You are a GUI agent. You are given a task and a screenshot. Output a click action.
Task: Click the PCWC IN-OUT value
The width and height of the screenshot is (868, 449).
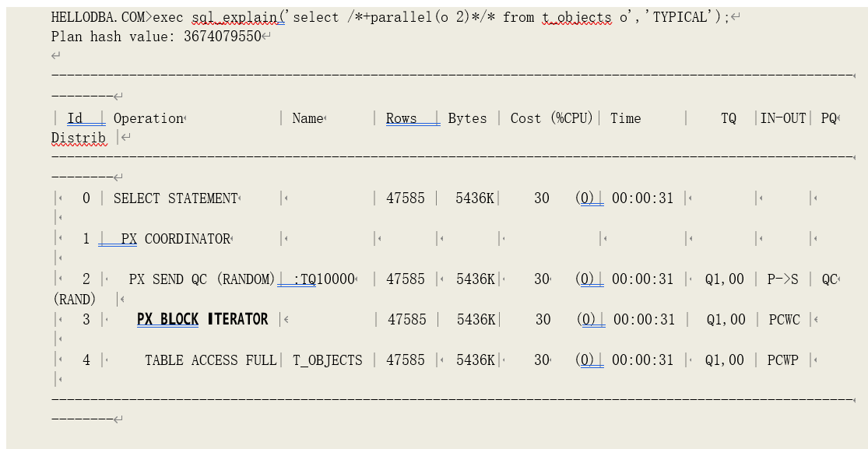coord(784,320)
